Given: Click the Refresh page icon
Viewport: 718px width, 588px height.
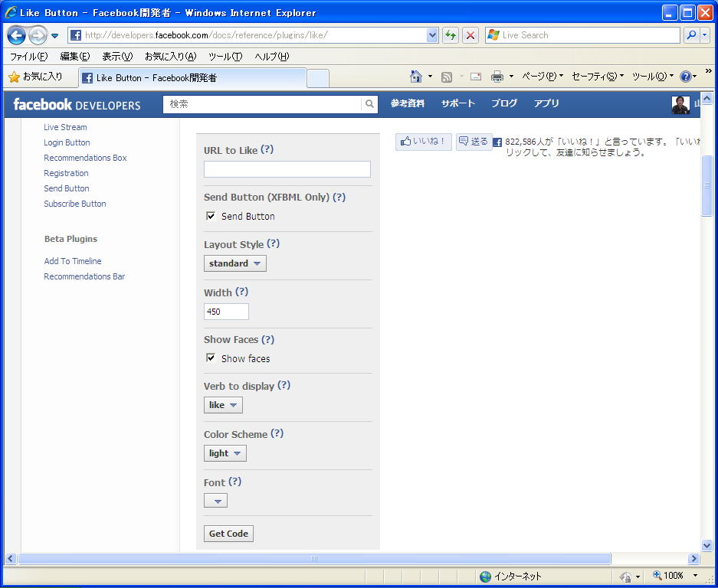Looking at the screenshot, I should point(451,35).
